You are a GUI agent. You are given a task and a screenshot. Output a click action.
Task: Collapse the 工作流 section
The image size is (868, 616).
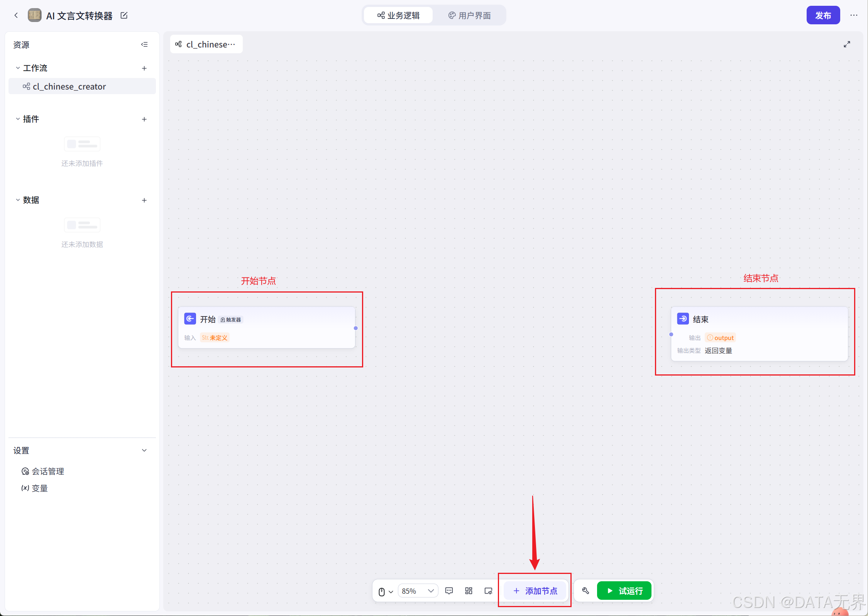coord(18,68)
